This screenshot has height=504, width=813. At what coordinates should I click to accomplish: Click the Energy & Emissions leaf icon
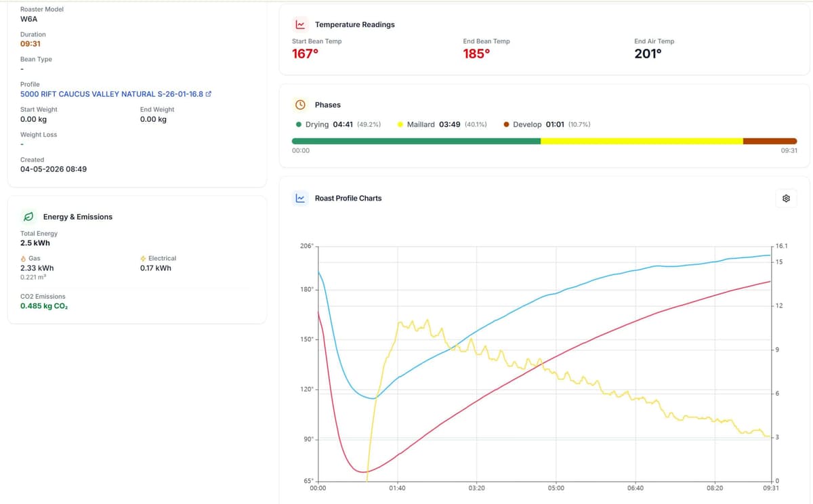28,217
